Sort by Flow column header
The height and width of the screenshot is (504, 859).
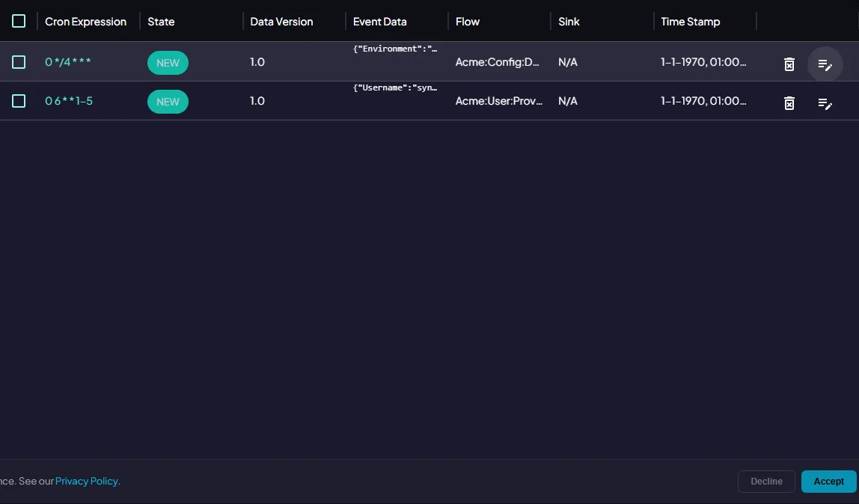pos(468,22)
